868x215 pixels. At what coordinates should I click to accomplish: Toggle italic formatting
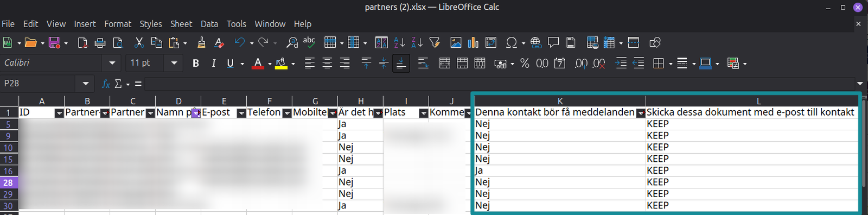coord(214,64)
